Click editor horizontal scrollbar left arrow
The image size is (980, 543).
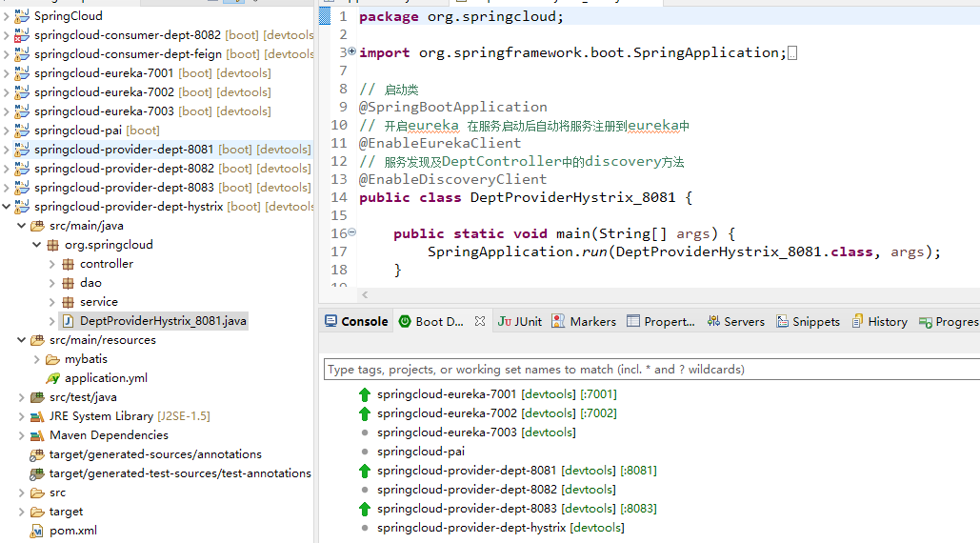[365, 294]
